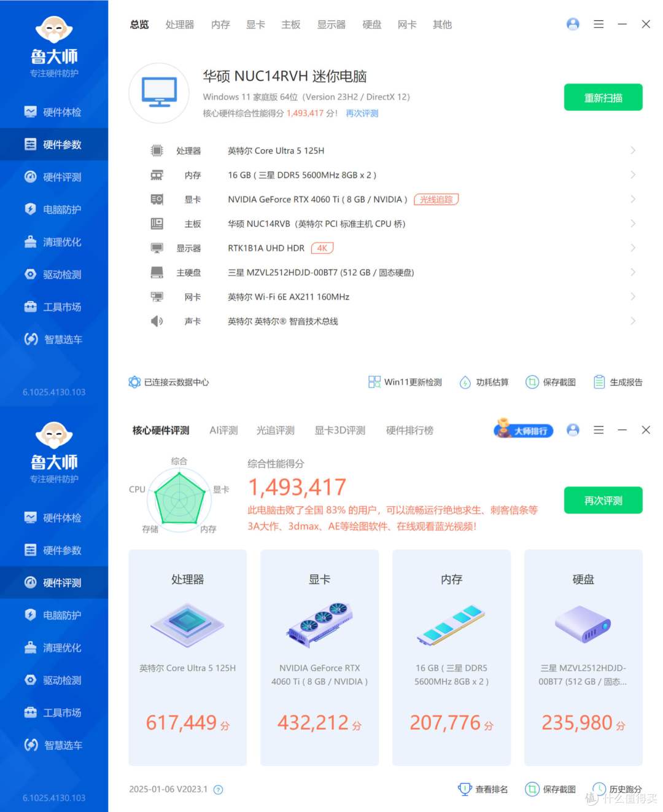Open 硬件参数 in the lower window sidebar
The width and height of the screenshot is (663, 812).
[54, 550]
